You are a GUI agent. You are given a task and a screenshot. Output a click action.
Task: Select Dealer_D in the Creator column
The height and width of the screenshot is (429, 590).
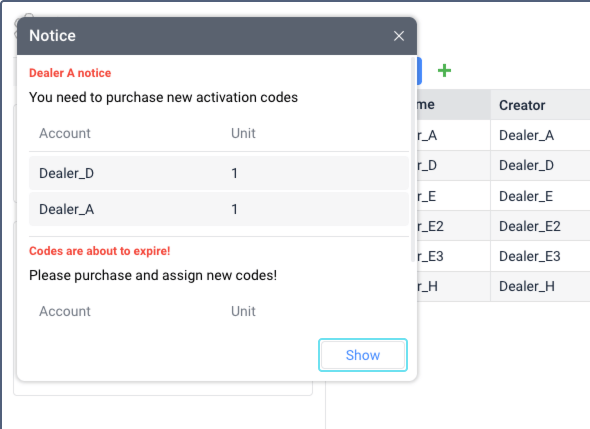pyautogui.click(x=526, y=166)
